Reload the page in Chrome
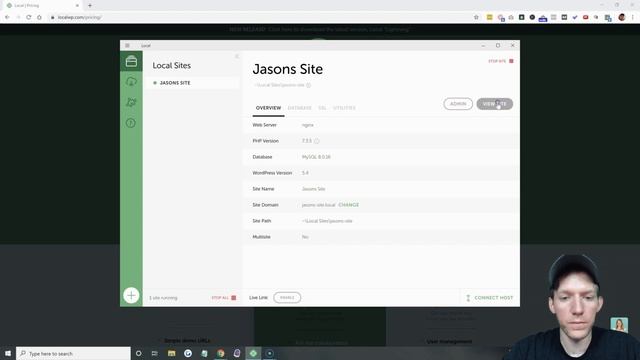The height and width of the screenshot is (360, 640). point(29,17)
